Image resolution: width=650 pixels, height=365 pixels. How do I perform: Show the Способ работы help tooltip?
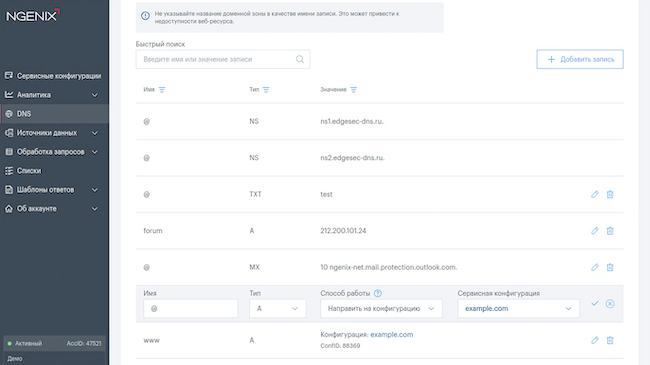tap(378, 293)
